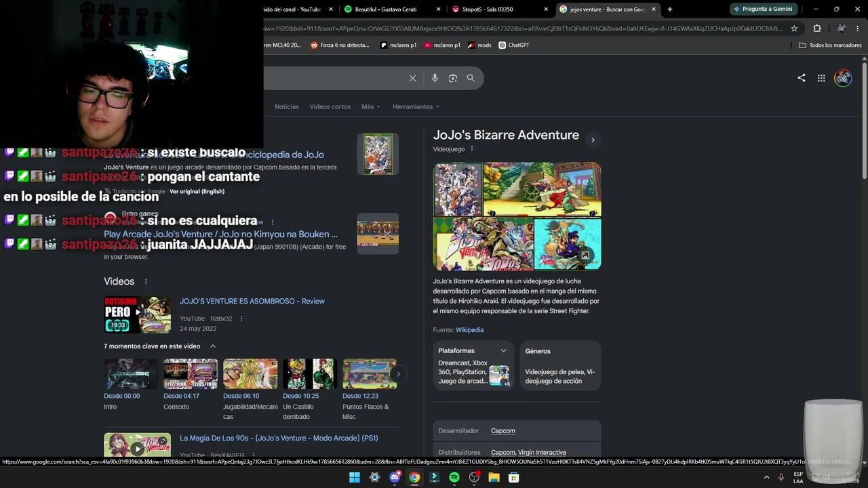Open the Play Arcade JoJo's Venture result
The width and height of the screenshot is (868, 488).
(x=220, y=235)
